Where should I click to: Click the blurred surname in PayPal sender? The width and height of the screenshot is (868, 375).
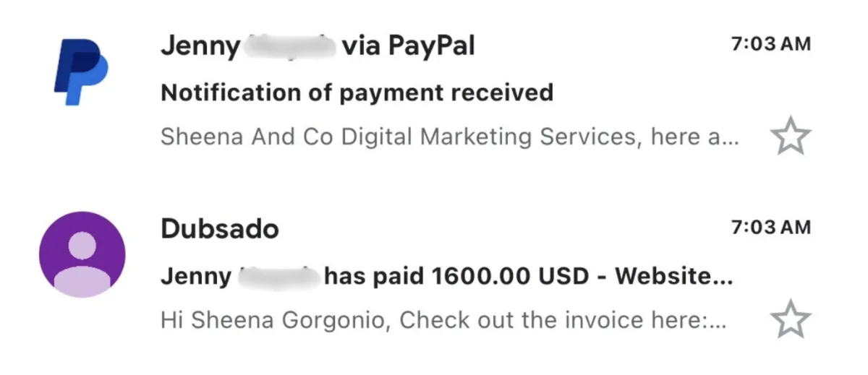pyautogui.click(x=289, y=46)
